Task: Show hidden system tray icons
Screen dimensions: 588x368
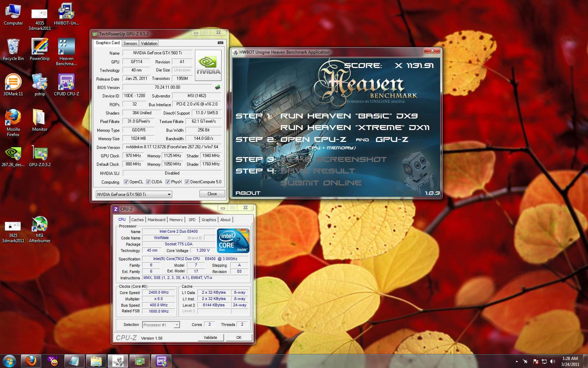Action: tap(517, 361)
